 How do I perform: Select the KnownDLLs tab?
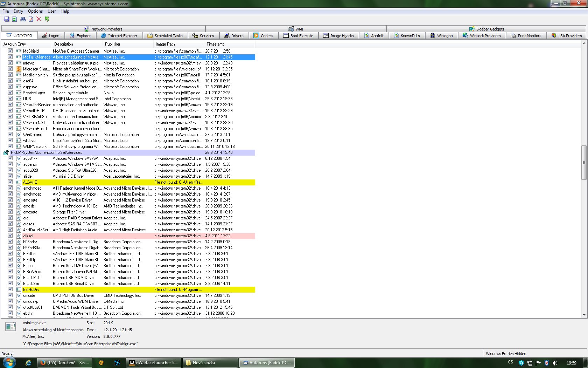[x=407, y=36]
